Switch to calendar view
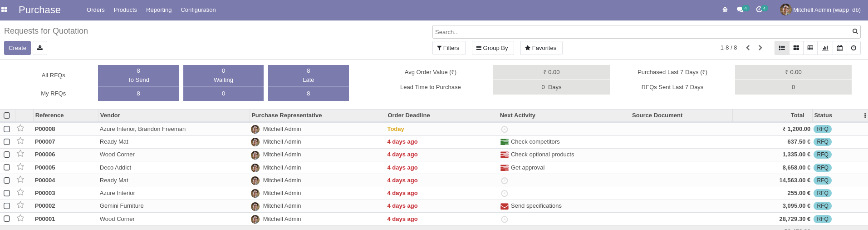This screenshot has height=230, width=868. pyautogui.click(x=839, y=48)
